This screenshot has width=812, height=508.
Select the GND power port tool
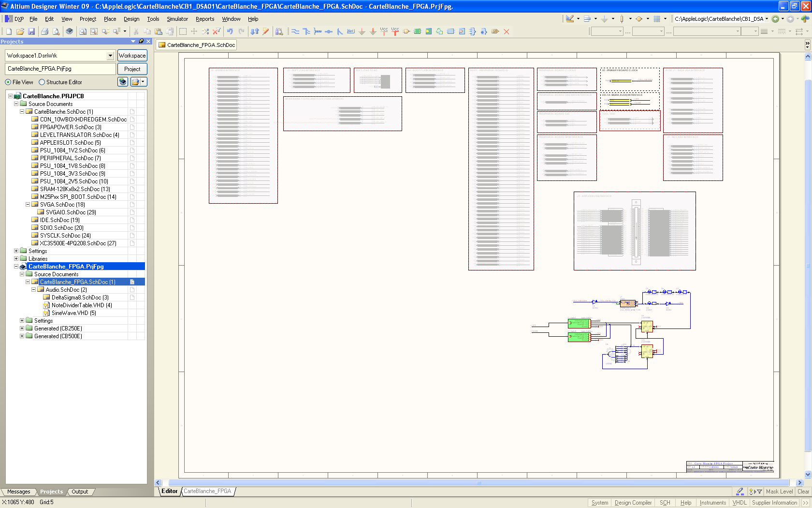[x=362, y=31]
